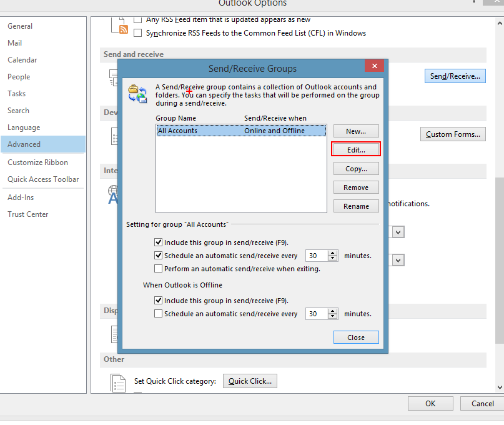Open the Search options category
The height and width of the screenshot is (425, 504).
[43, 111]
